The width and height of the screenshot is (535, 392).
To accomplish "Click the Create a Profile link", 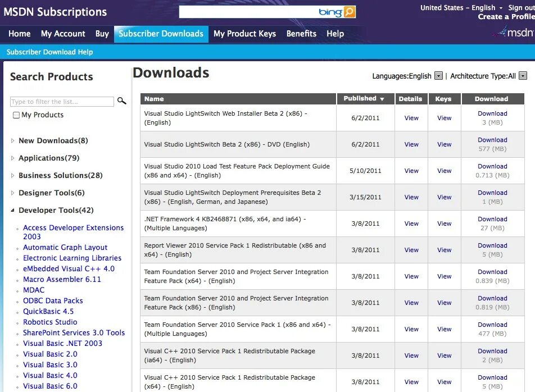I will pyautogui.click(x=506, y=16).
